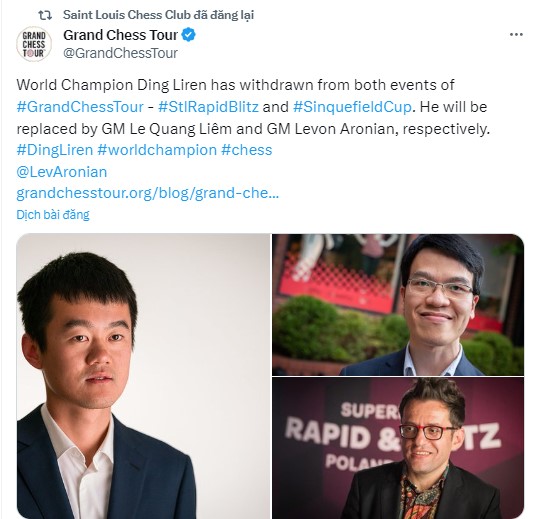Open the Rapid & Blitz Poland photo
This screenshot has height=519, width=540.
[x=398, y=448]
